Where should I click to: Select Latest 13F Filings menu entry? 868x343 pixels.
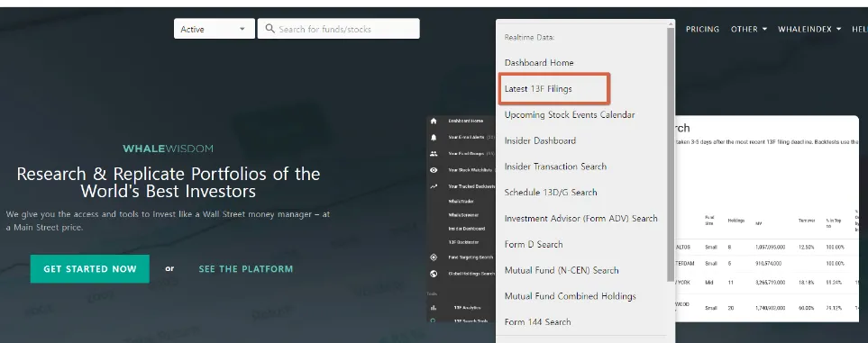coord(538,88)
